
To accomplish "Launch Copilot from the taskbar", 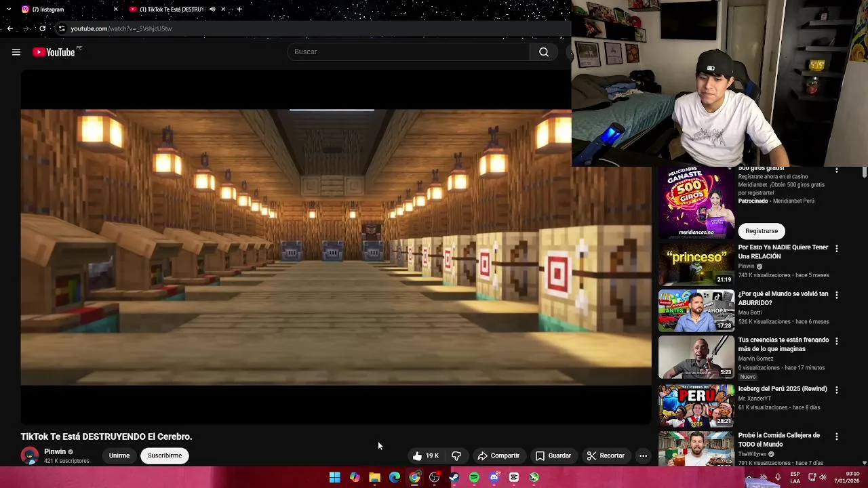I will pyautogui.click(x=355, y=478).
